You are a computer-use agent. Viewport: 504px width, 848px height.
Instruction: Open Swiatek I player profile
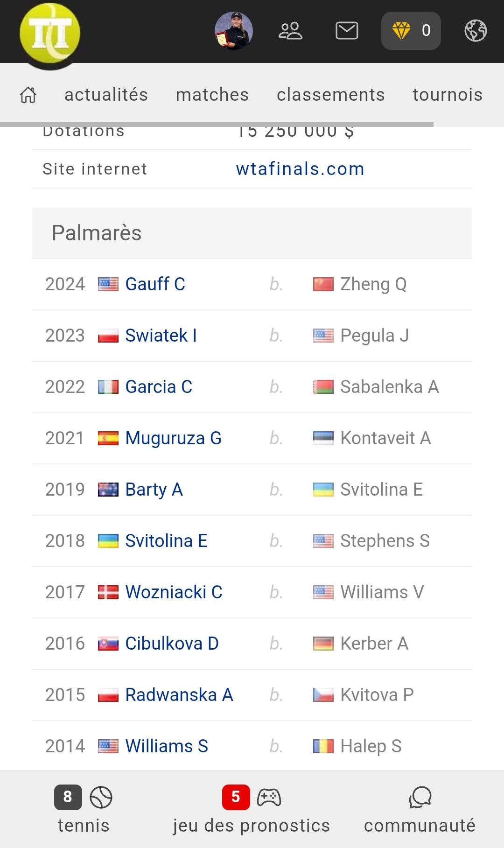coord(161,336)
